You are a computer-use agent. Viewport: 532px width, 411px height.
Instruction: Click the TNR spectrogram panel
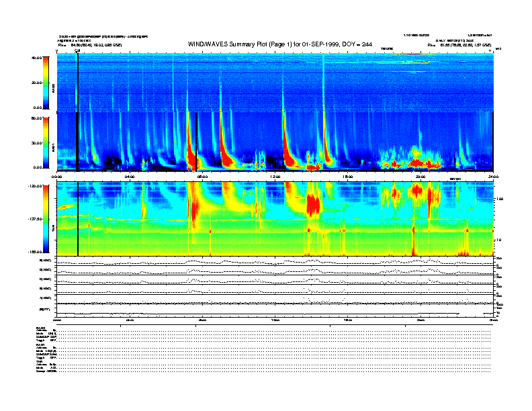click(x=275, y=219)
